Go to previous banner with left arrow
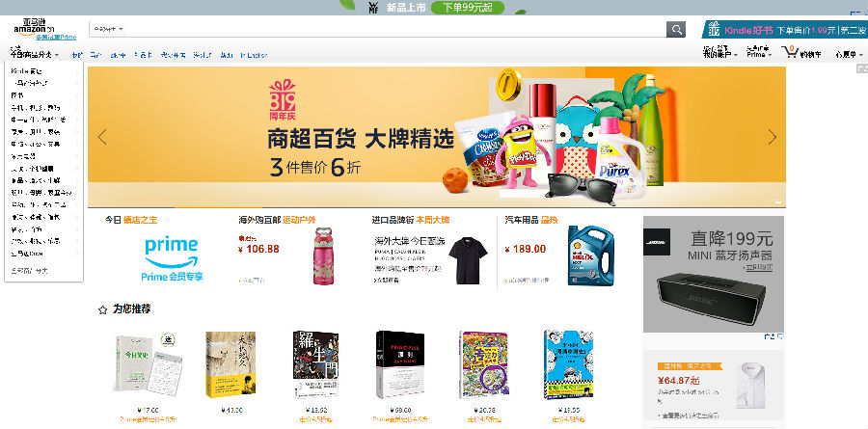Viewport: 868px width, 429px height. (102, 137)
